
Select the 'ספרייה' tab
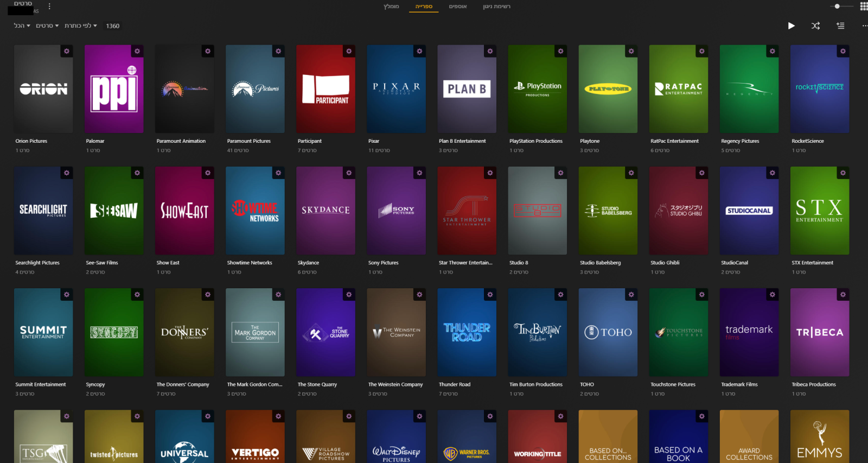tap(424, 7)
